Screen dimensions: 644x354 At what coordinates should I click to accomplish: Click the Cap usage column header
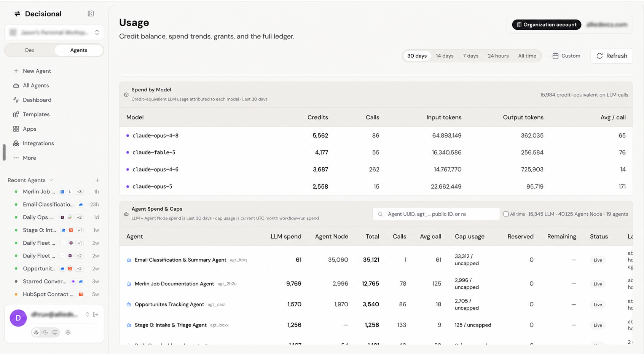click(x=470, y=237)
